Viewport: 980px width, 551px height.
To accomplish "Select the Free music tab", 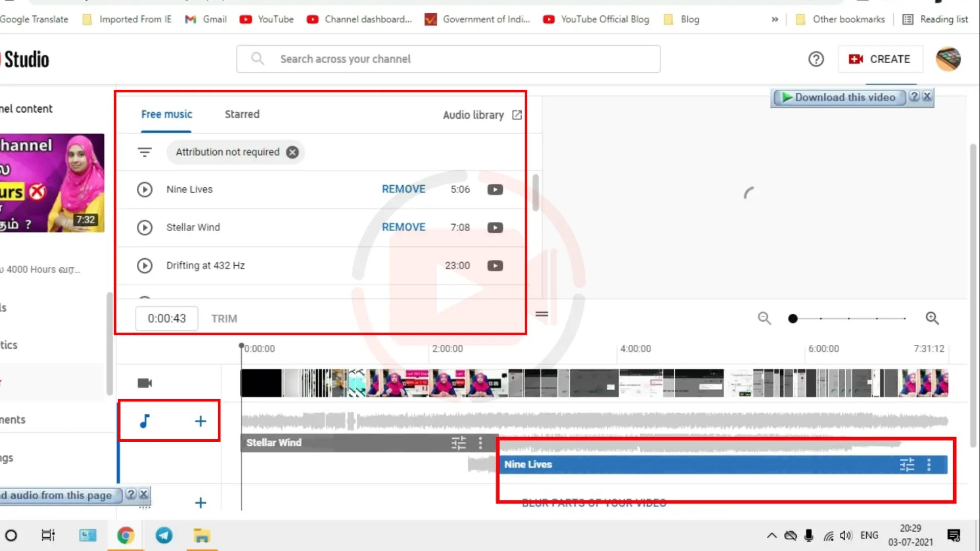I will pos(166,114).
